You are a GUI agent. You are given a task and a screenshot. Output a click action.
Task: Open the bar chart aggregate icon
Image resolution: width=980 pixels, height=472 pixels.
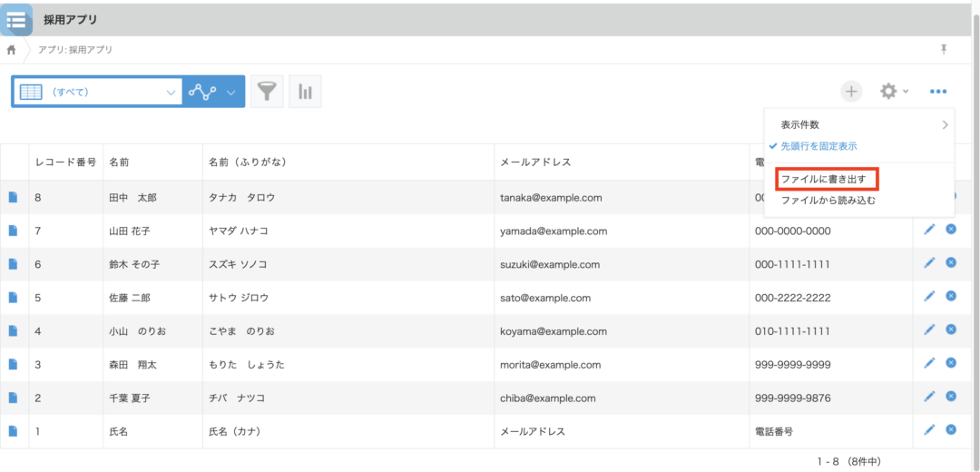point(306,92)
